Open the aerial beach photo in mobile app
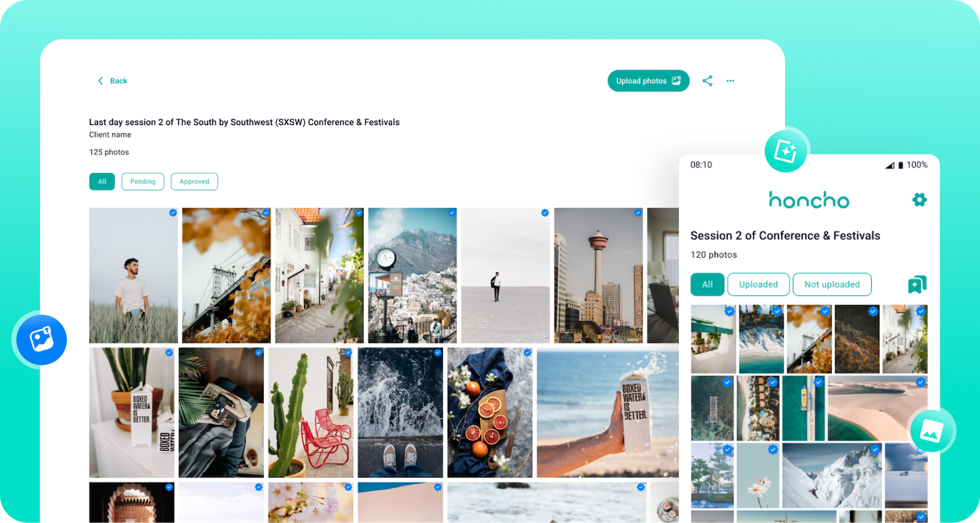Screen dimensions: 980x523 pyautogui.click(x=761, y=339)
